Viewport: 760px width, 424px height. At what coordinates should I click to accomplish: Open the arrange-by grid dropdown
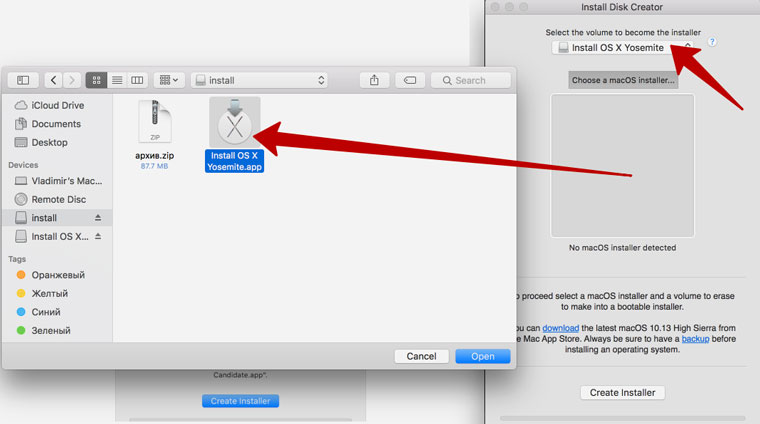[169, 80]
